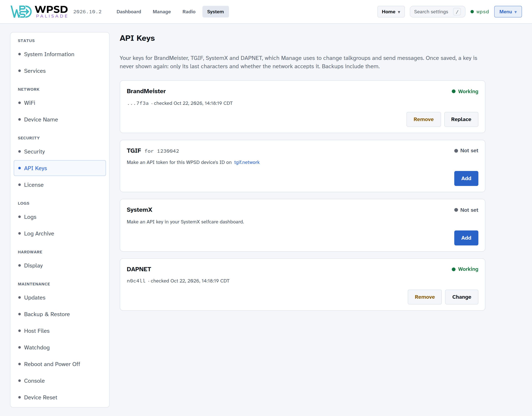This screenshot has width=532, height=416.
Task: Open the Dashboard tab
Action: click(129, 12)
